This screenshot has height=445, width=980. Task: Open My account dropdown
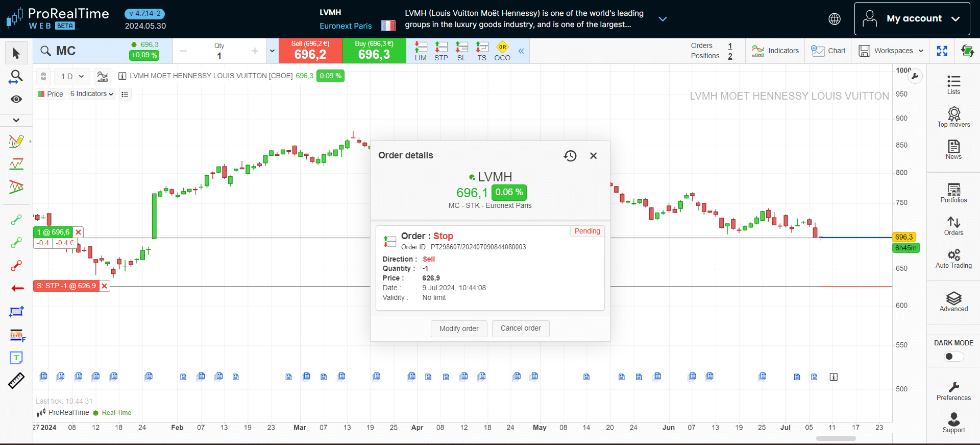912,18
